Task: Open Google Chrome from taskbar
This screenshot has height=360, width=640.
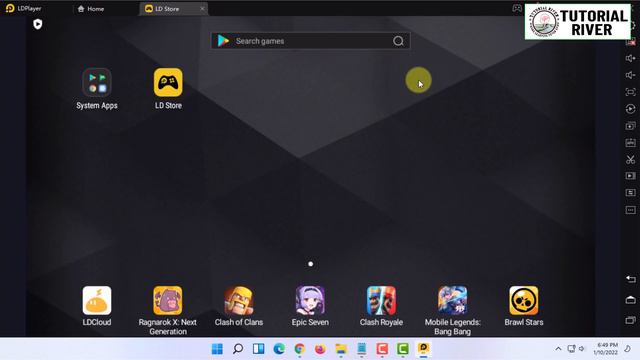Action: pyautogui.click(x=300, y=349)
